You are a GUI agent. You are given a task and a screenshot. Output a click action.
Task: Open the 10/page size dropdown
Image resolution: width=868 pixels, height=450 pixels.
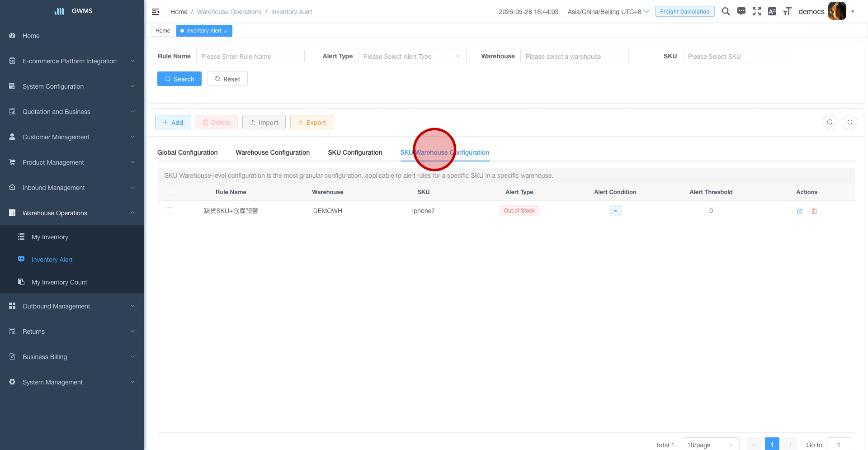pos(710,445)
